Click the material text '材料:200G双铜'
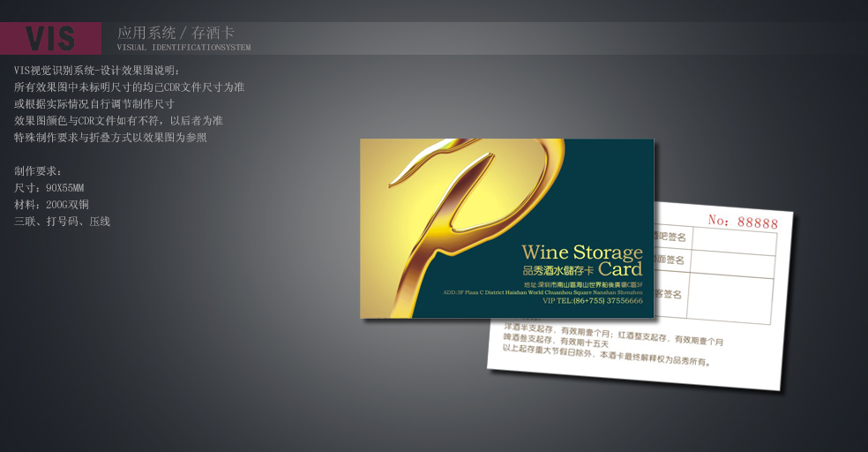 pos(51,205)
